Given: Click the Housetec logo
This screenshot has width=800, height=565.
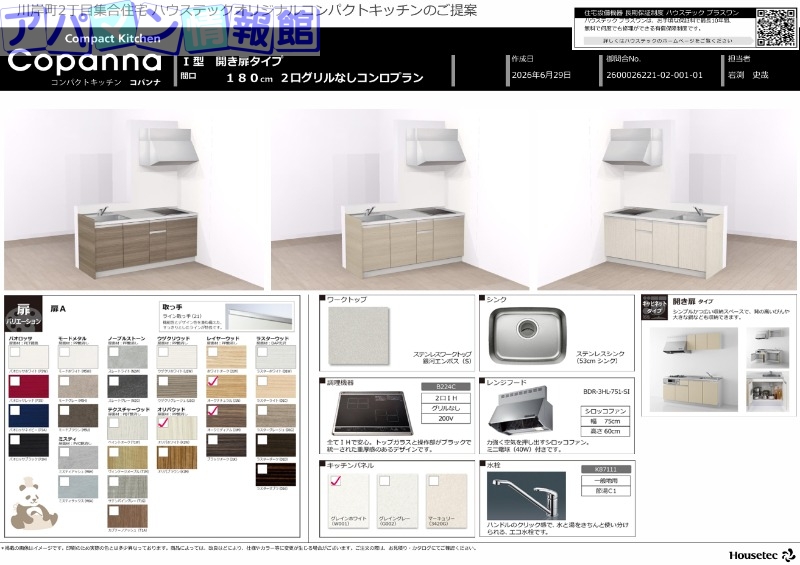Looking at the screenshot, I should (x=762, y=555).
